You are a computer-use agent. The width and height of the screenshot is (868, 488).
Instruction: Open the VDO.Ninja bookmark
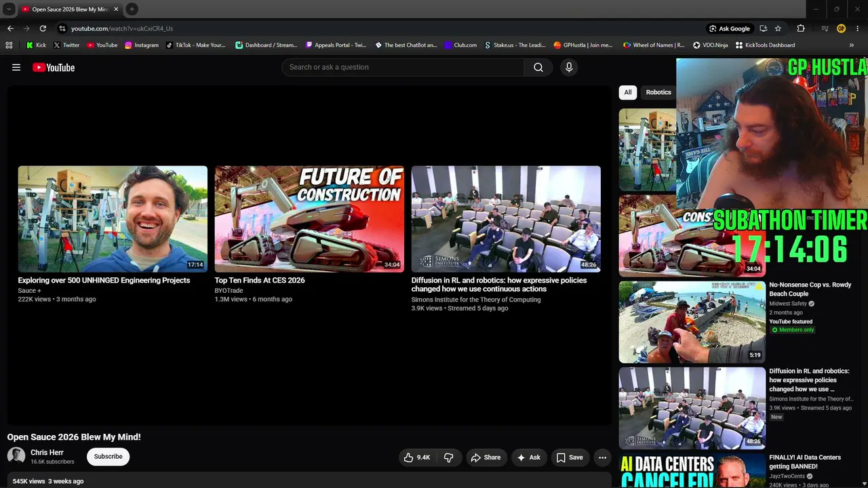click(710, 45)
